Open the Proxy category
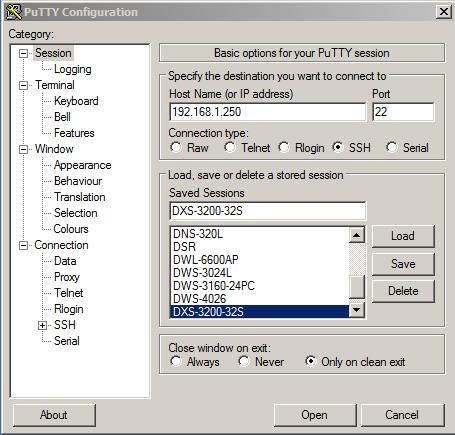The width and height of the screenshot is (455, 435). pyautogui.click(x=67, y=277)
